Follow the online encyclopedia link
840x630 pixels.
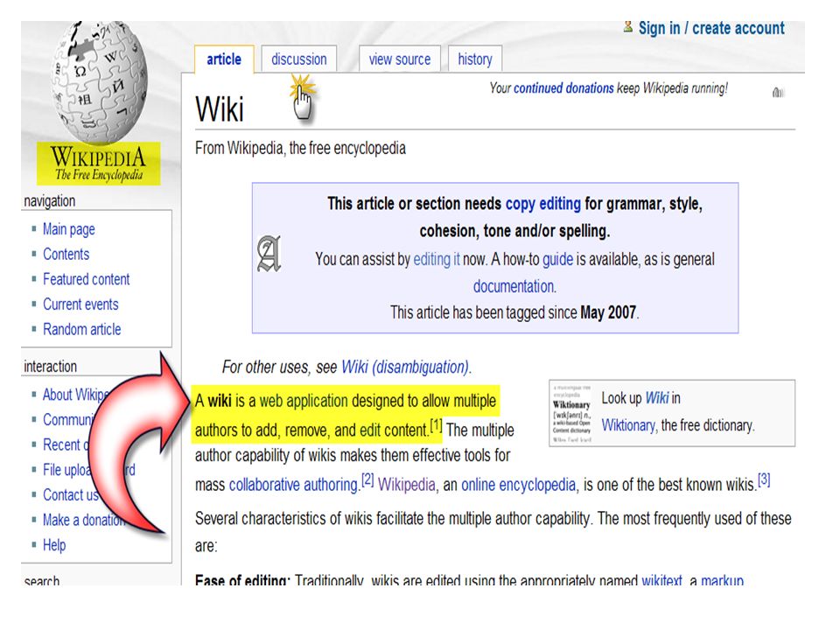(x=519, y=485)
